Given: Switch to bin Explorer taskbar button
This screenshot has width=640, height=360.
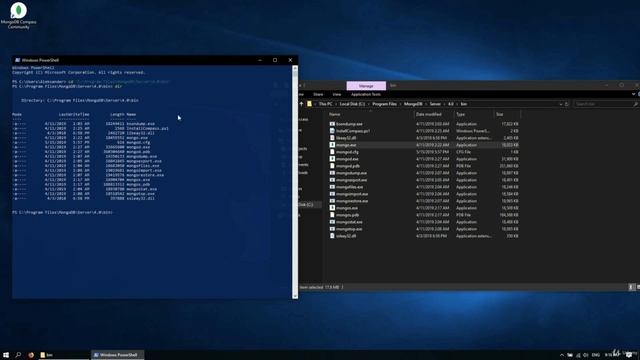Looking at the screenshot, I should tap(64, 355).
